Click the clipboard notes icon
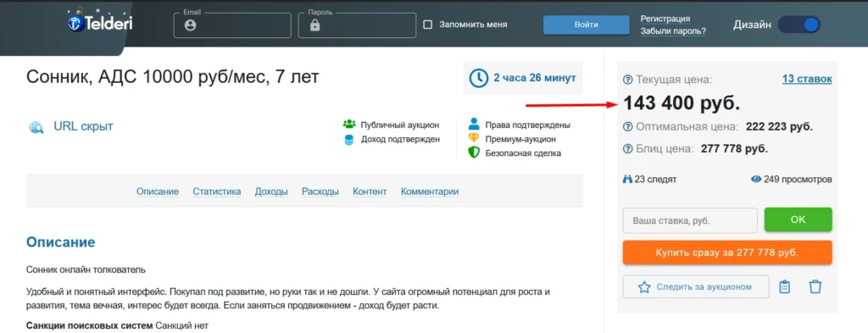 784,287
